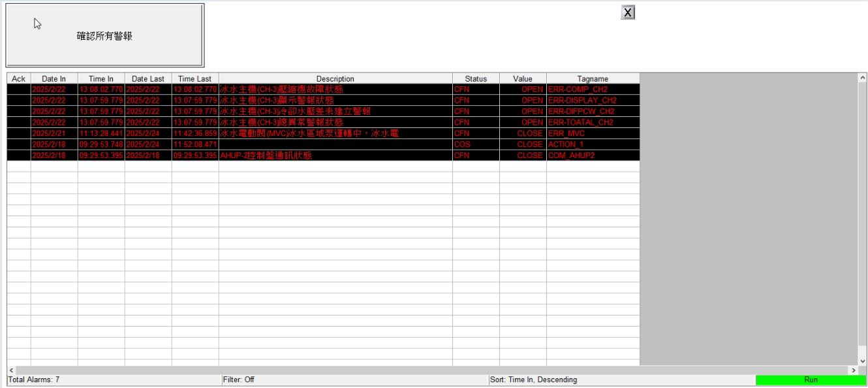This screenshot has height=388, width=868.
Task: Click the green Run status indicator
Action: [811, 380]
